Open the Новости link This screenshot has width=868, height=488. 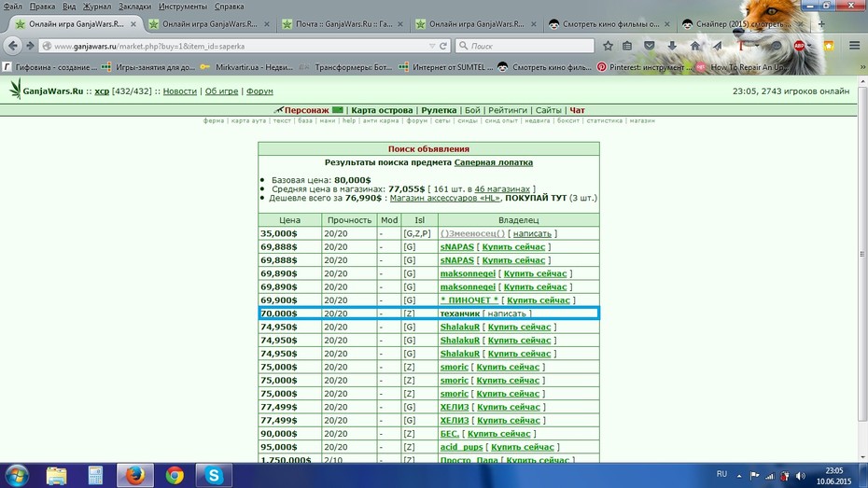(179, 91)
